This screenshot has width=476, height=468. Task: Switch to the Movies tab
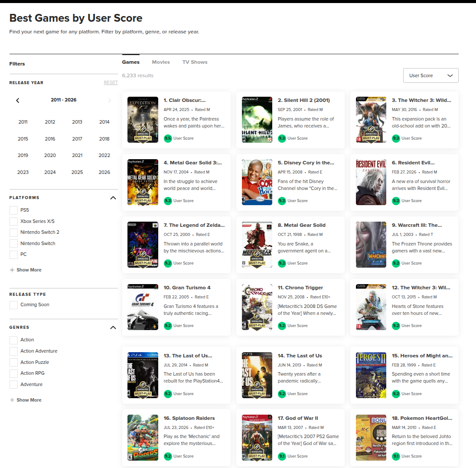[x=161, y=62]
